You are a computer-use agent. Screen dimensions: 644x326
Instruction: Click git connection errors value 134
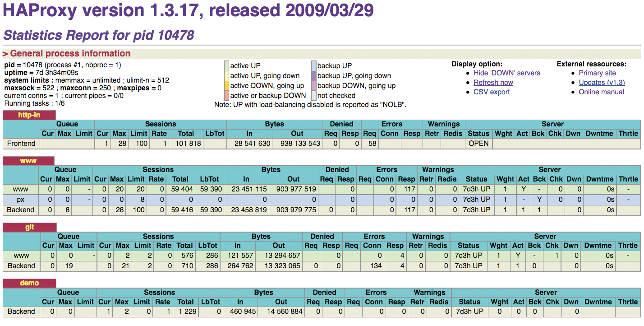click(376, 266)
